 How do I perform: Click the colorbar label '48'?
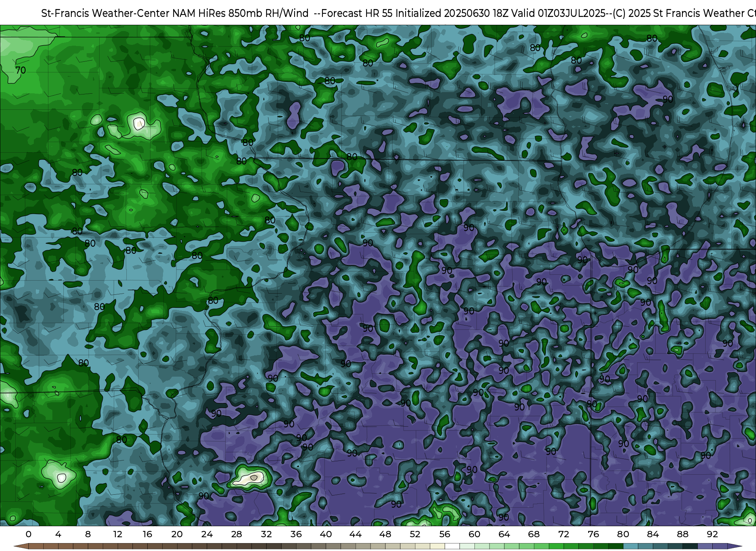385,534
